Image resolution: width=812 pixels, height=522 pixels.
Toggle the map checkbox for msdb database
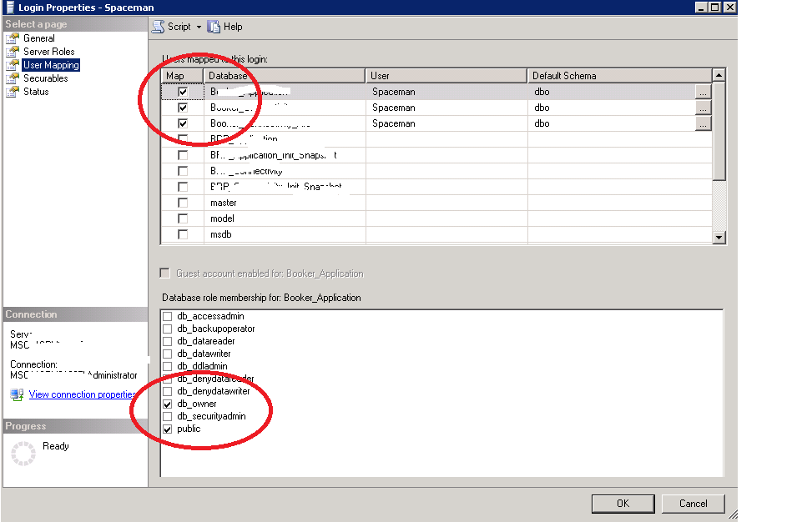183,235
